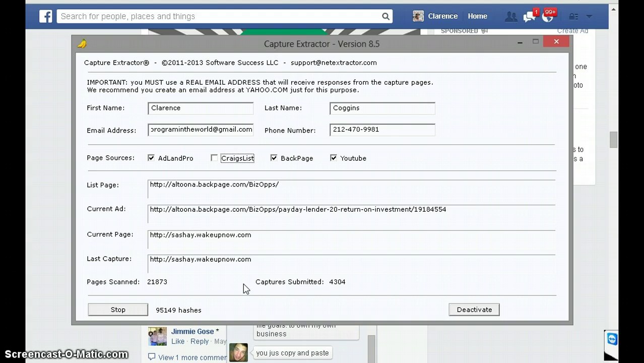Click the 'you jus copy and paste' message
Viewport: 644px width, 363px height.
292,353
